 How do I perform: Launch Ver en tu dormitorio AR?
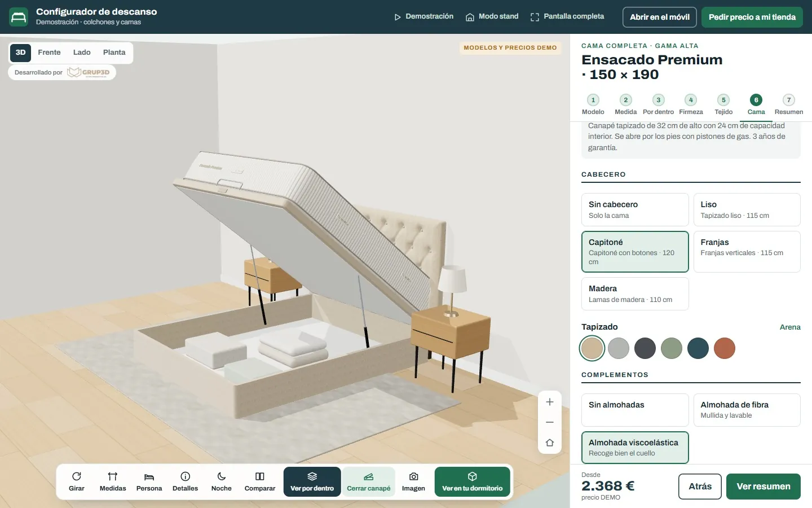coord(473,481)
